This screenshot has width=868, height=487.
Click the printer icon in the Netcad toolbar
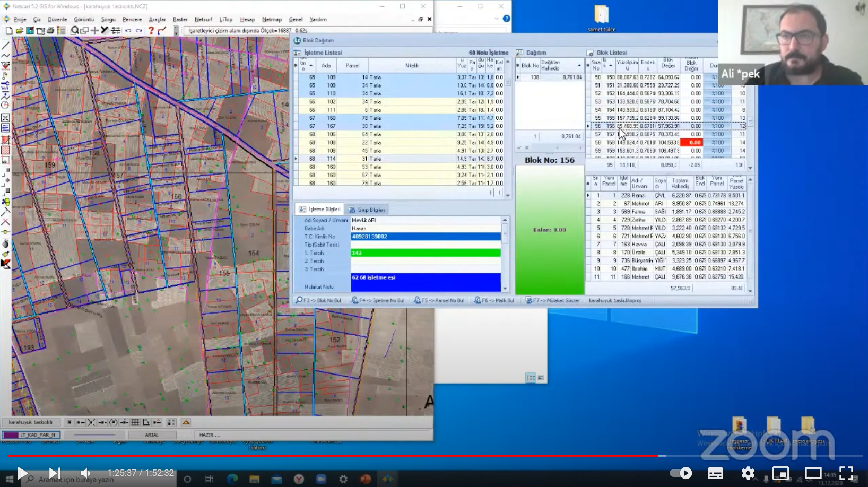point(50,31)
